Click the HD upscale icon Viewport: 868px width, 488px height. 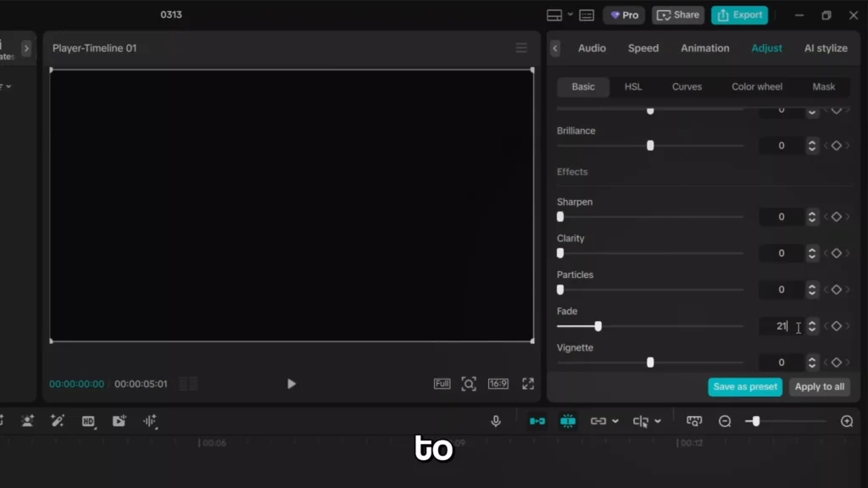89,421
